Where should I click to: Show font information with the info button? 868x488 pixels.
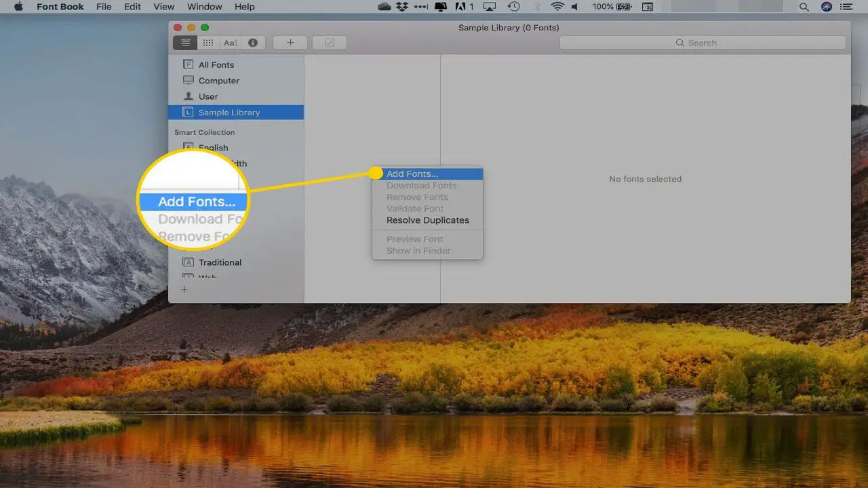coord(253,43)
